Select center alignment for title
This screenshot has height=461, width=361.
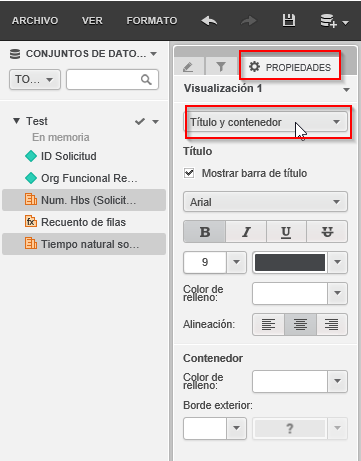pyautogui.click(x=300, y=324)
